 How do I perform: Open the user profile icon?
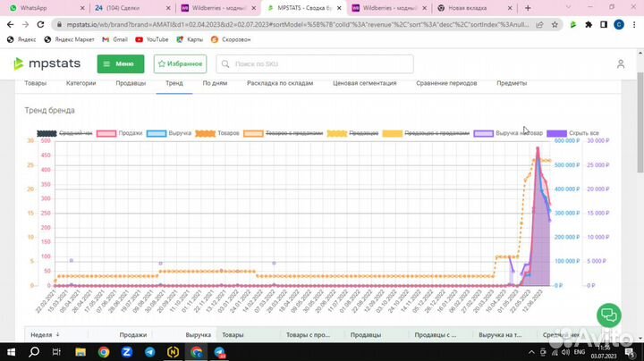click(621, 64)
